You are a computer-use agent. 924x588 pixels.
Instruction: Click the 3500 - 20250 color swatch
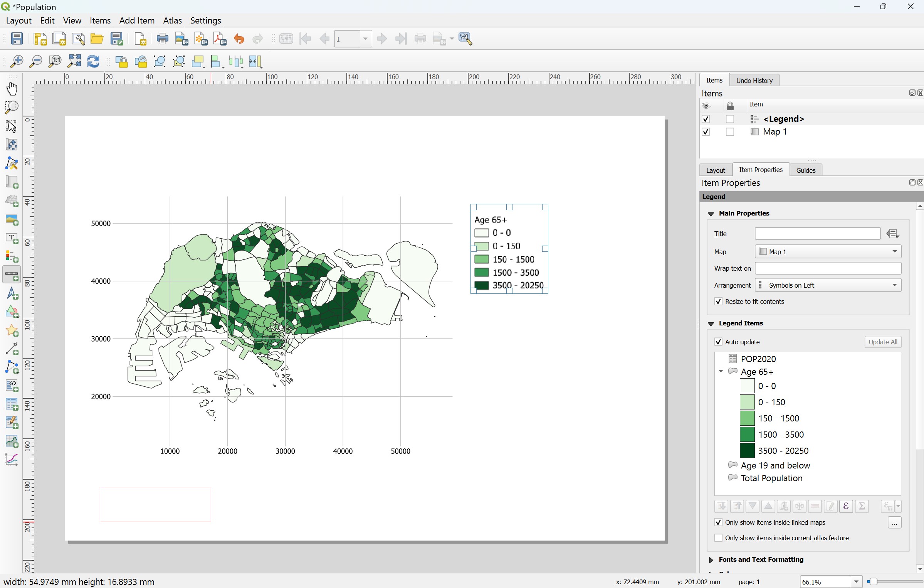click(x=747, y=451)
